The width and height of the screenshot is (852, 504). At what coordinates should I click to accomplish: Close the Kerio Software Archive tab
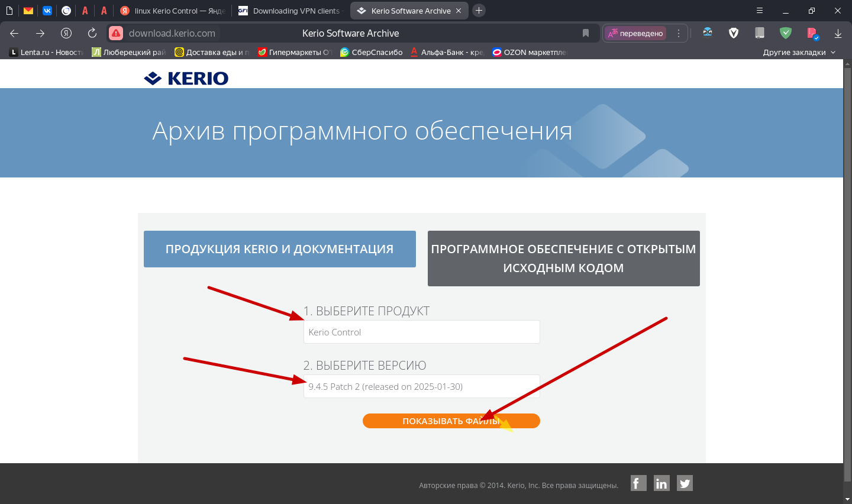459,11
